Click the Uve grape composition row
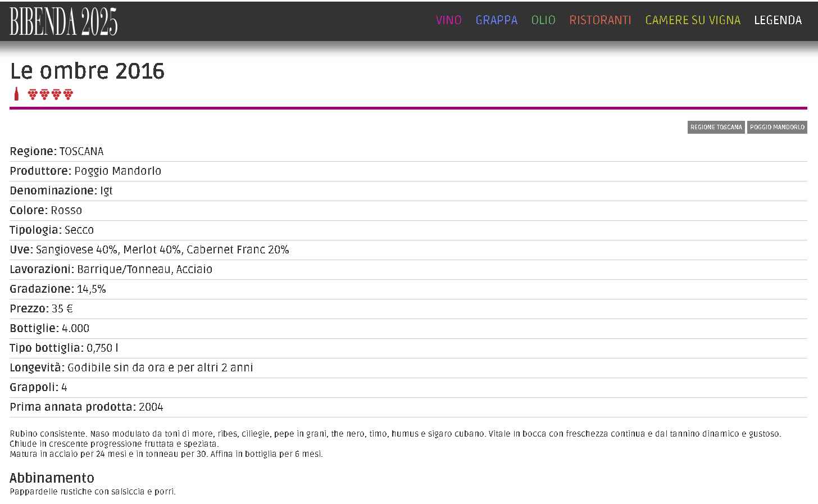Viewport: 818px width, 504px height. coord(149,250)
